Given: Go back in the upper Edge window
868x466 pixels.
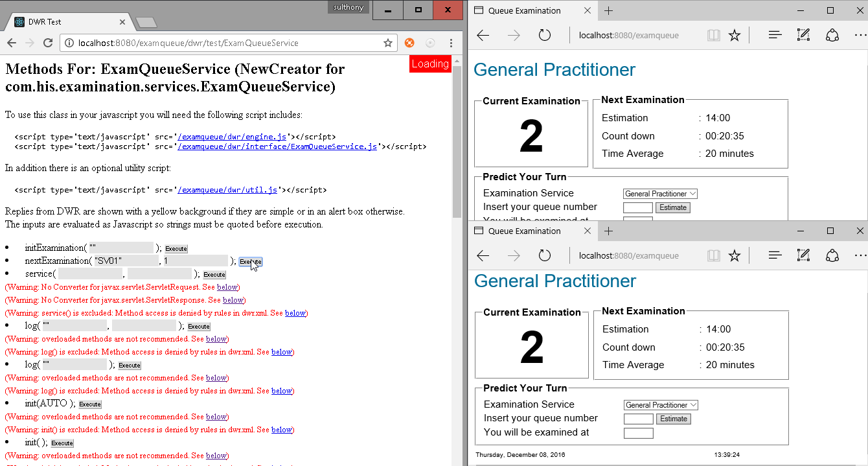Looking at the screenshot, I should tap(483, 35).
